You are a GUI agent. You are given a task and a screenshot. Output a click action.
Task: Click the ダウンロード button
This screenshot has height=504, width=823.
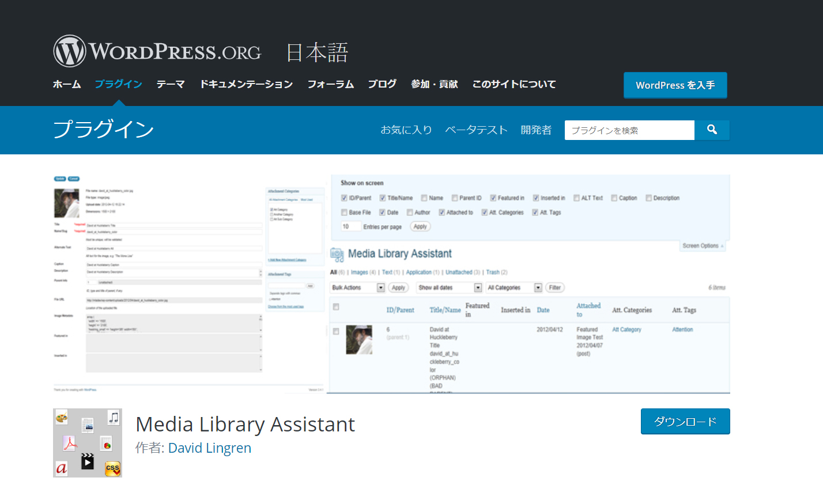coord(685,421)
